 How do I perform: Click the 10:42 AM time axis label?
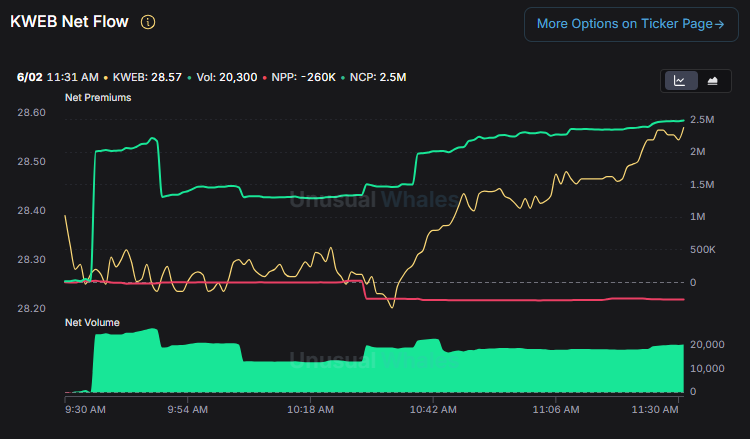point(433,410)
